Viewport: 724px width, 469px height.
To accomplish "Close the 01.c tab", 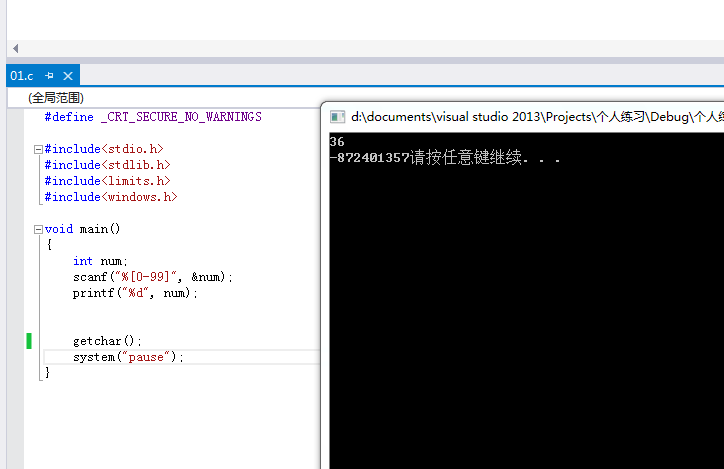I will tap(68, 76).
